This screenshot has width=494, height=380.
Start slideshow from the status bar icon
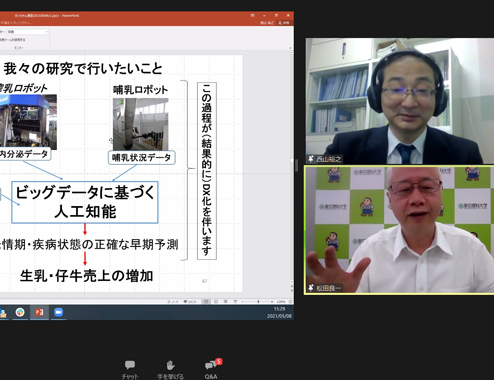click(235, 301)
